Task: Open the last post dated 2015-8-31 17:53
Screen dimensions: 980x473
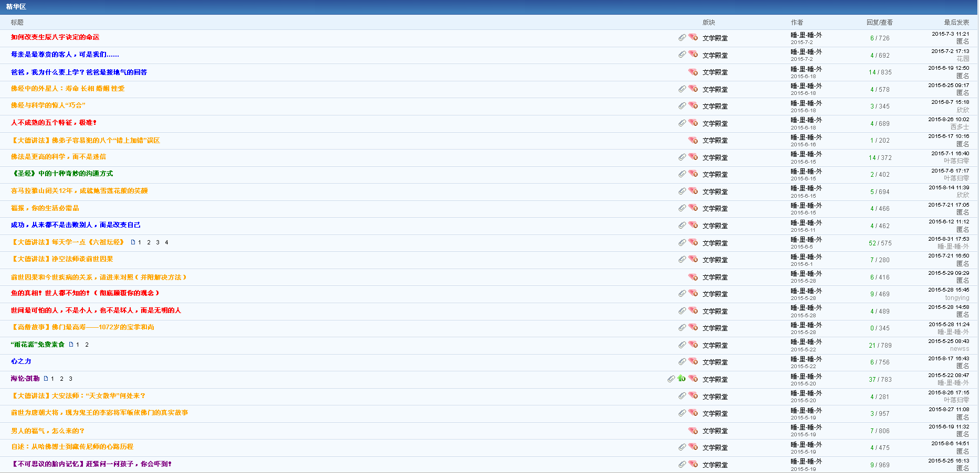Action: (x=949, y=239)
